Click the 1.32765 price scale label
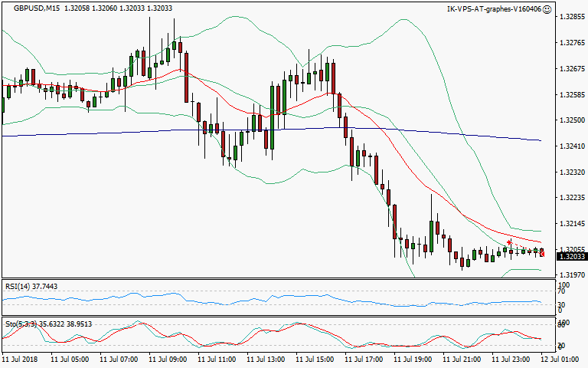 tap(572, 43)
